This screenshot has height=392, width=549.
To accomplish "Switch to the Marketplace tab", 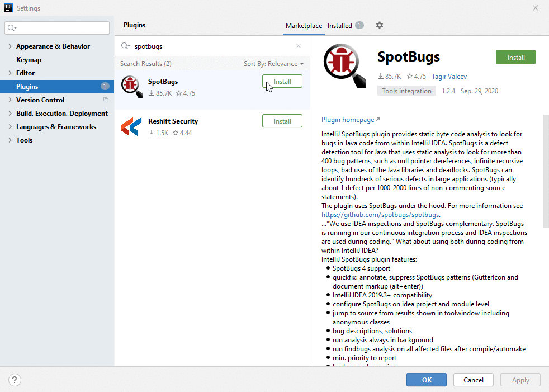I will 304,25.
